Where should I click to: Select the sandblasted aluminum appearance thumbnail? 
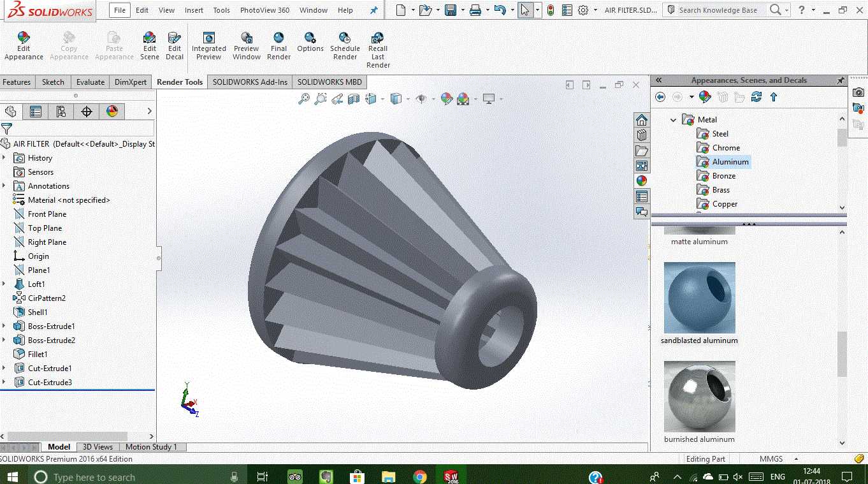pos(699,298)
